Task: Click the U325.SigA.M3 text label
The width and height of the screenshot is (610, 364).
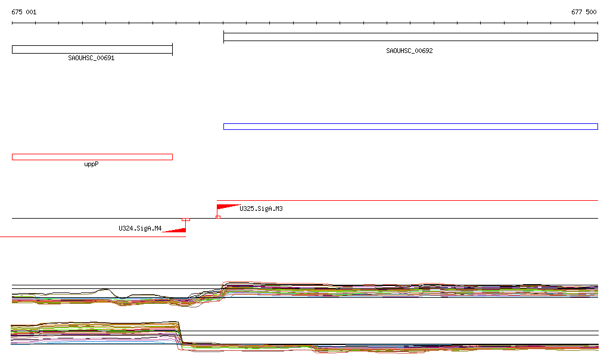Action: [x=261, y=209]
